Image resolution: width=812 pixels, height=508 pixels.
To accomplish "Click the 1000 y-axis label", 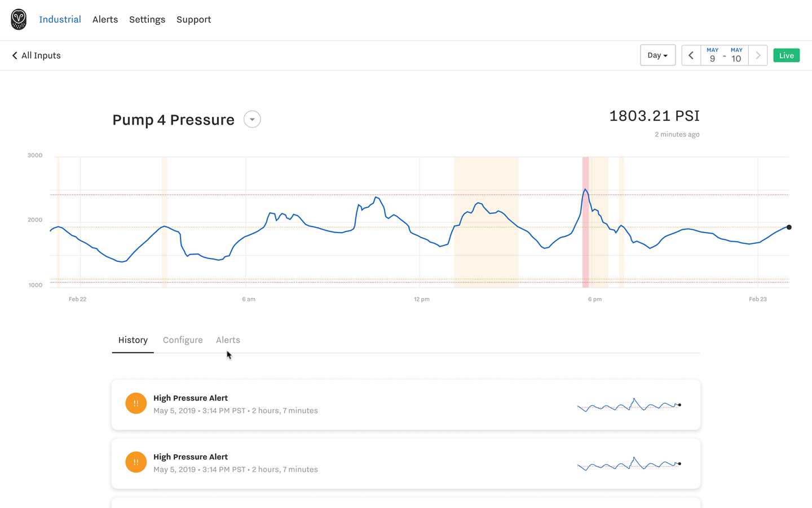I will point(36,285).
